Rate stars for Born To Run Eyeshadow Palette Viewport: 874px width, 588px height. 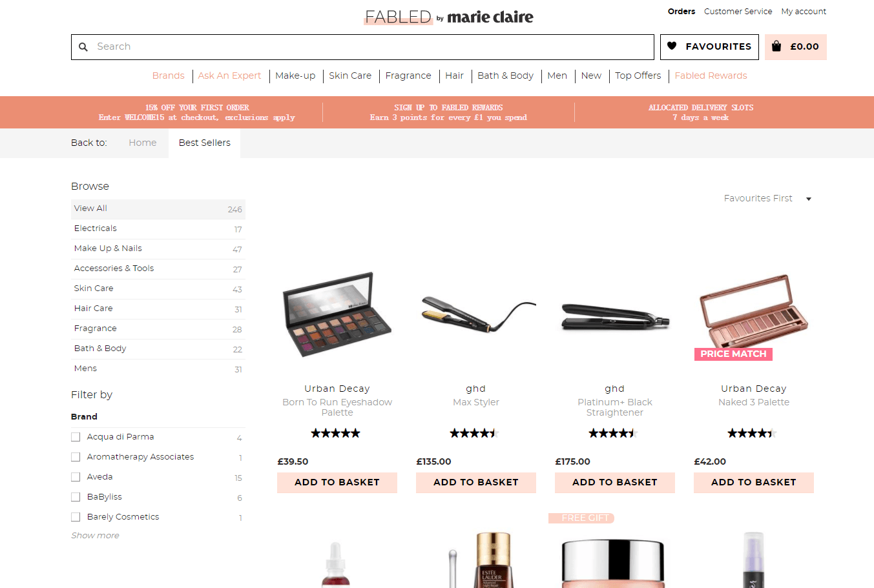coord(336,433)
